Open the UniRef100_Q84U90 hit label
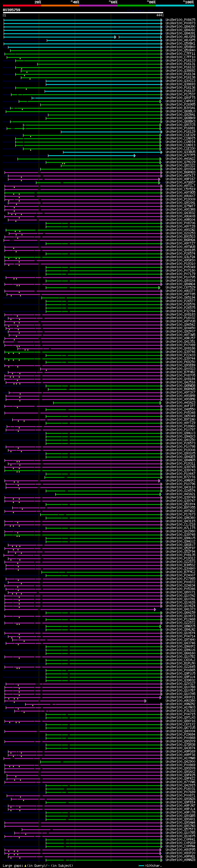Image resolution: width=197 pixels, height=868 pixels. pyautogui.click(x=180, y=26)
